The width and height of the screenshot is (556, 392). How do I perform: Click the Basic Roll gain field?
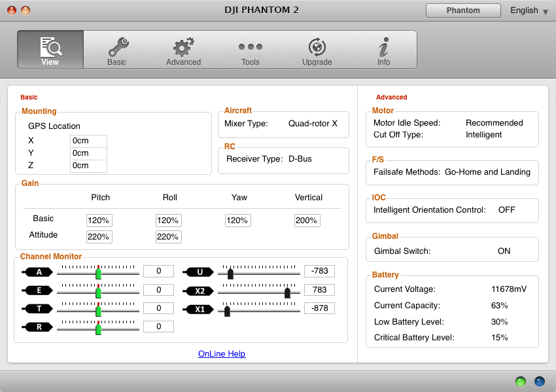[x=168, y=221]
